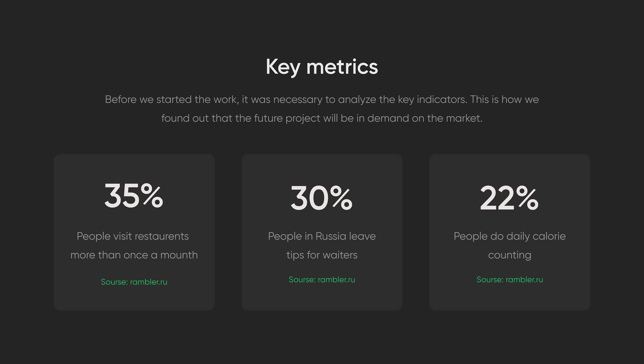Click the 22% statistic figure
Image resolution: width=644 pixels, height=364 pixels.
click(x=509, y=198)
